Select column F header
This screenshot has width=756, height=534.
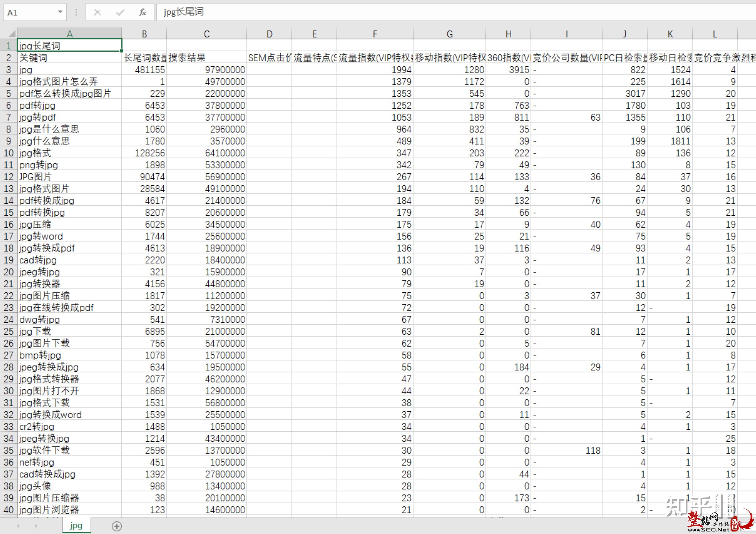point(375,33)
